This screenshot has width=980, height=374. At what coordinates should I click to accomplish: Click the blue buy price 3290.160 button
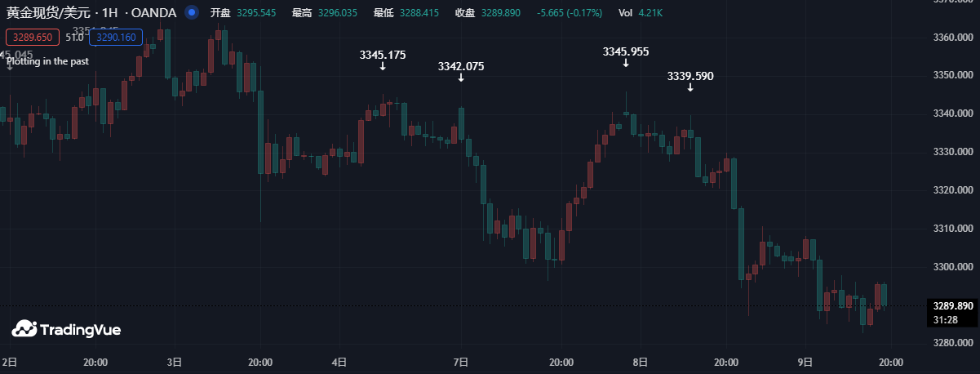pyautogui.click(x=117, y=37)
